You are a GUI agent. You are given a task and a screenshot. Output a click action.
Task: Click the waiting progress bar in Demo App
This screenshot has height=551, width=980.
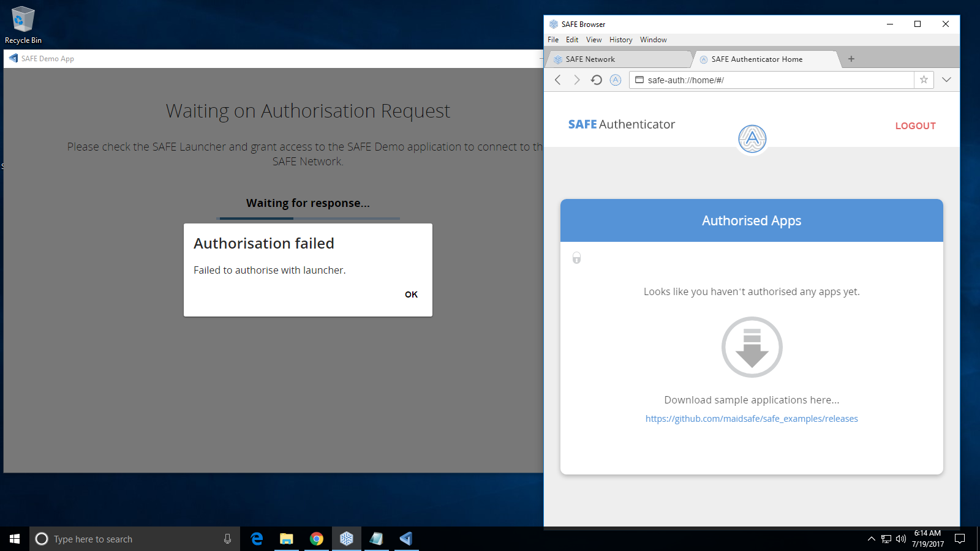click(308, 219)
